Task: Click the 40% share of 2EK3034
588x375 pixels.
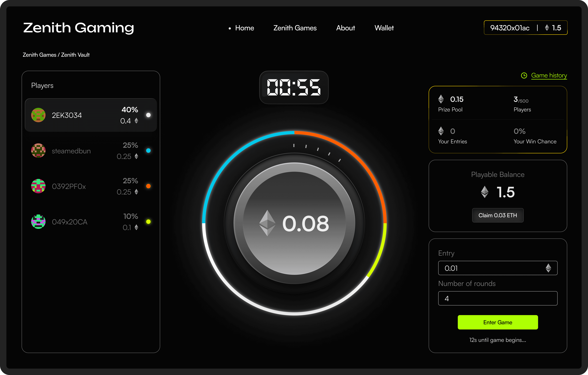Action: tap(130, 110)
